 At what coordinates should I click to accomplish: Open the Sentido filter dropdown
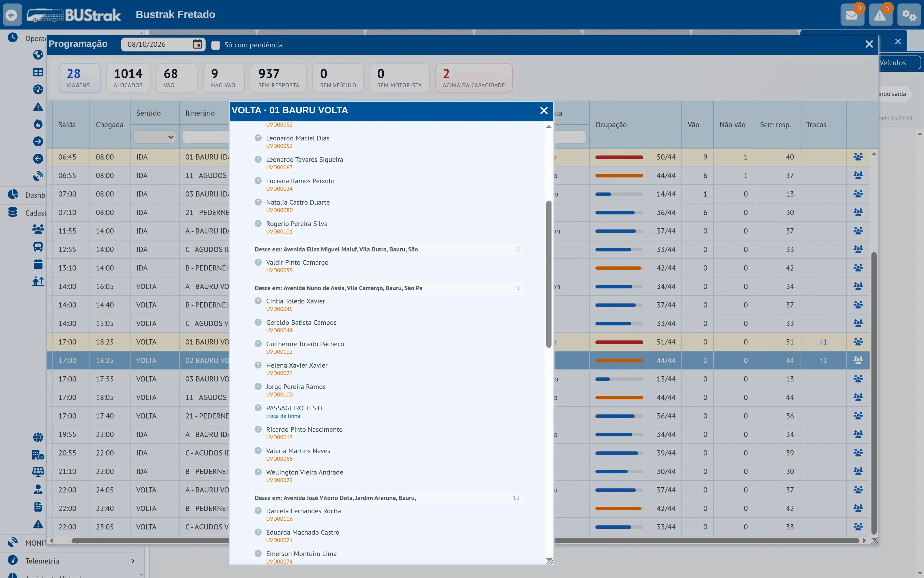pyautogui.click(x=155, y=137)
